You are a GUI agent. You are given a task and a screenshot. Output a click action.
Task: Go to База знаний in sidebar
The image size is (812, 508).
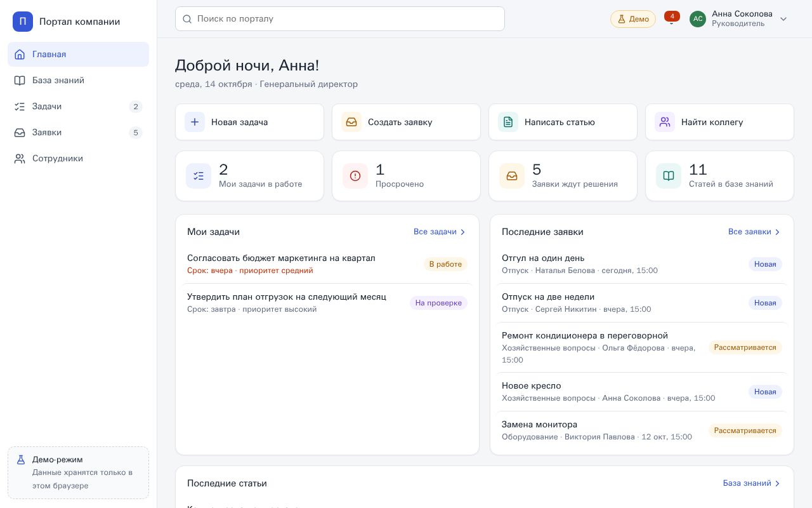click(78, 81)
